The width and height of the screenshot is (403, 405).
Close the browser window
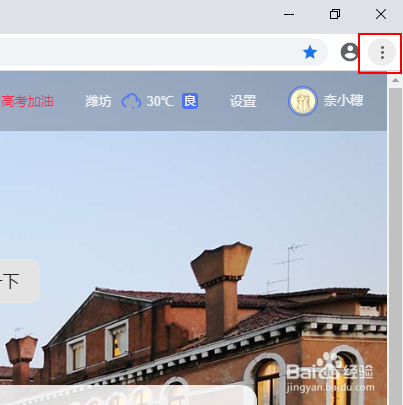[381, 14]
